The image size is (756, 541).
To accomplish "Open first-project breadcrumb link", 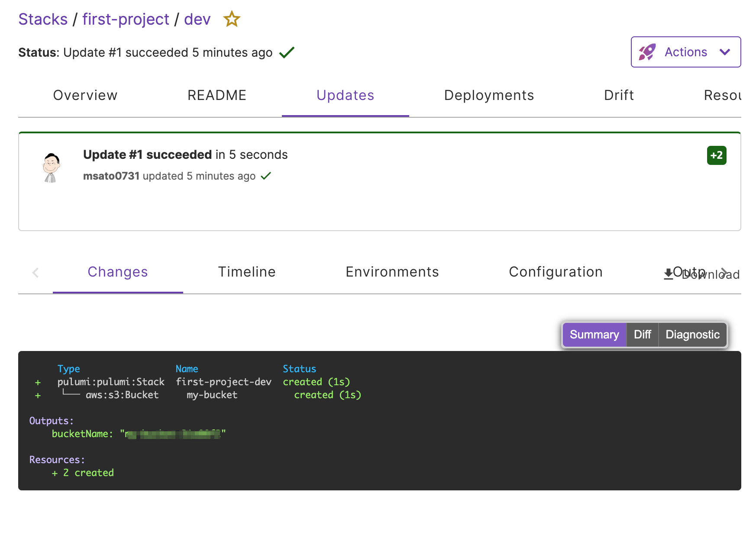I will point(126,19).
